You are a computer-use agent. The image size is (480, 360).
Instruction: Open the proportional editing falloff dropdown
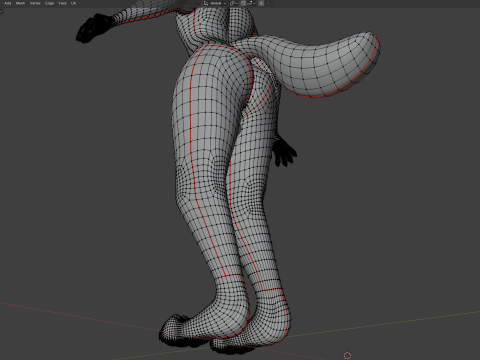pyautogui.click(x=270, y=3)
